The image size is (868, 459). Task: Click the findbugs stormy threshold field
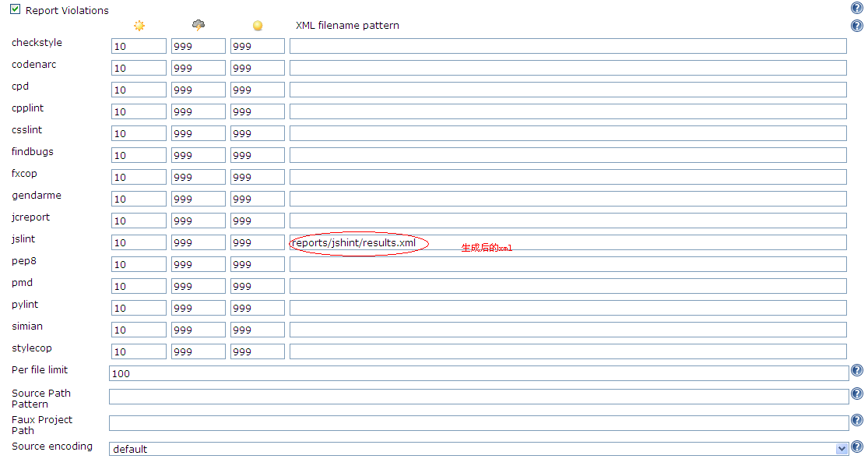(x=199, y=155)
